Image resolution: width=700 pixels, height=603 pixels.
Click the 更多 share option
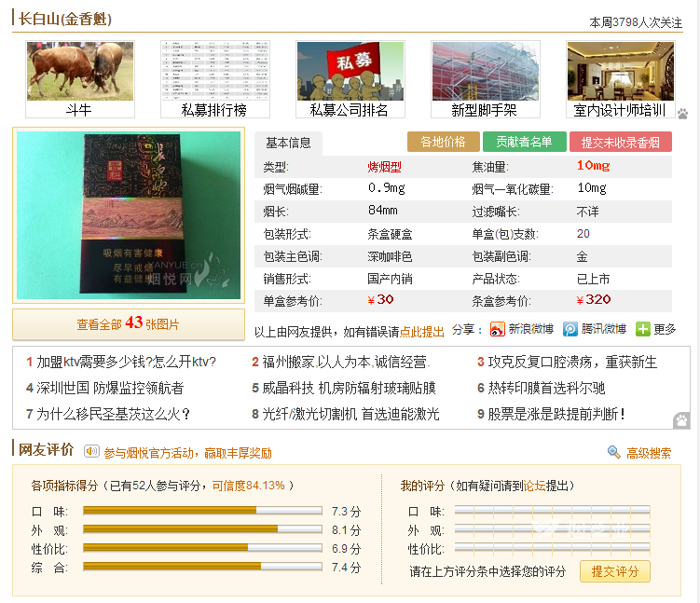(665, 329)
